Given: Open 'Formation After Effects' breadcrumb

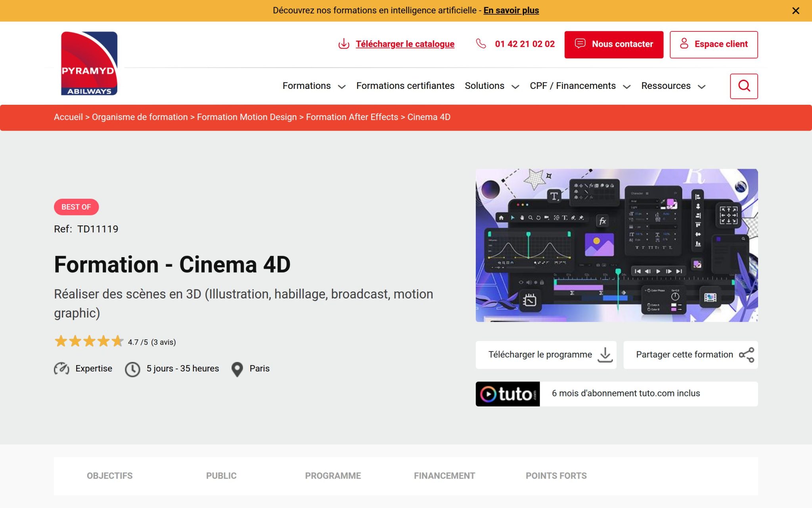Looking at the screenshot, I should click(x=352, y=117).
